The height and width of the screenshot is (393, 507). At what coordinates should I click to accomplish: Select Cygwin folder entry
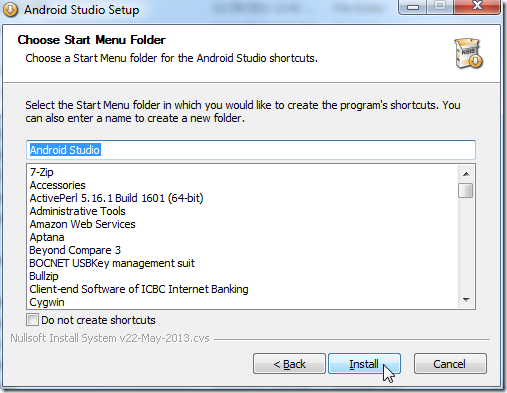point(47,302)
